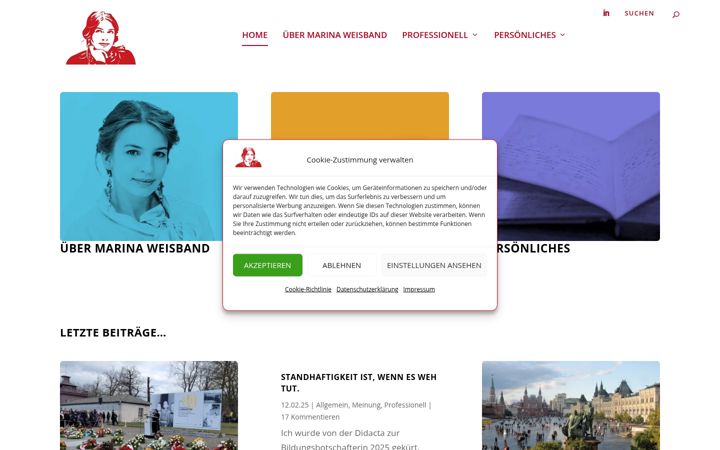Open the Allgemein category link

tap(332, 405)
